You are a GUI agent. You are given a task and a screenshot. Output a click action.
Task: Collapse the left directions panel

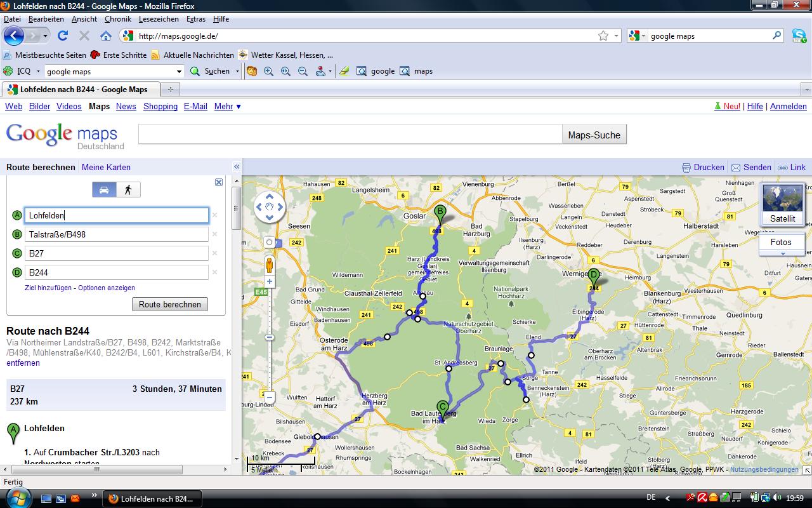[x=237, y=167]
